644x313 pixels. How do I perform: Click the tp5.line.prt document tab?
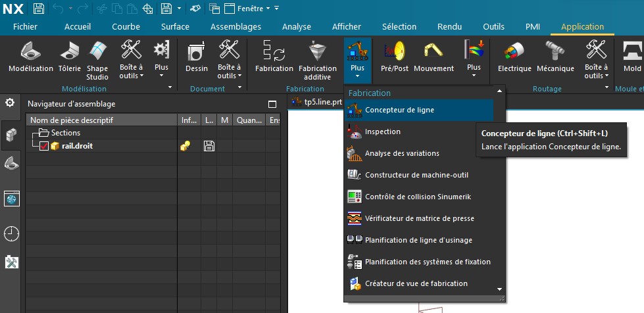pos(316,102)
